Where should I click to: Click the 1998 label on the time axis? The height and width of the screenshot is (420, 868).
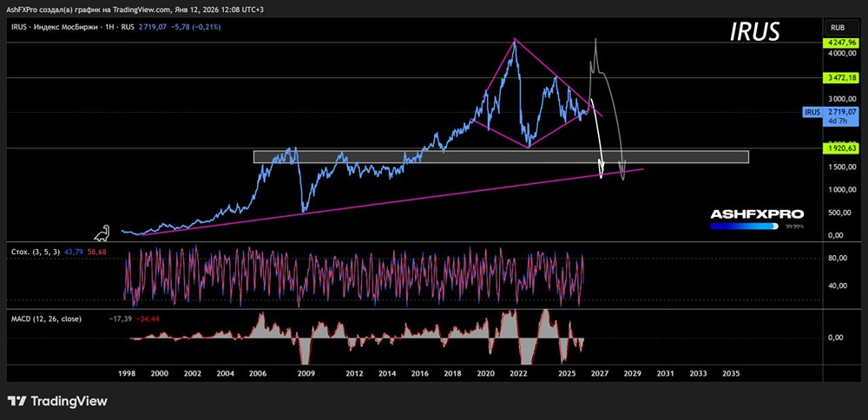[x=127, y=373]
